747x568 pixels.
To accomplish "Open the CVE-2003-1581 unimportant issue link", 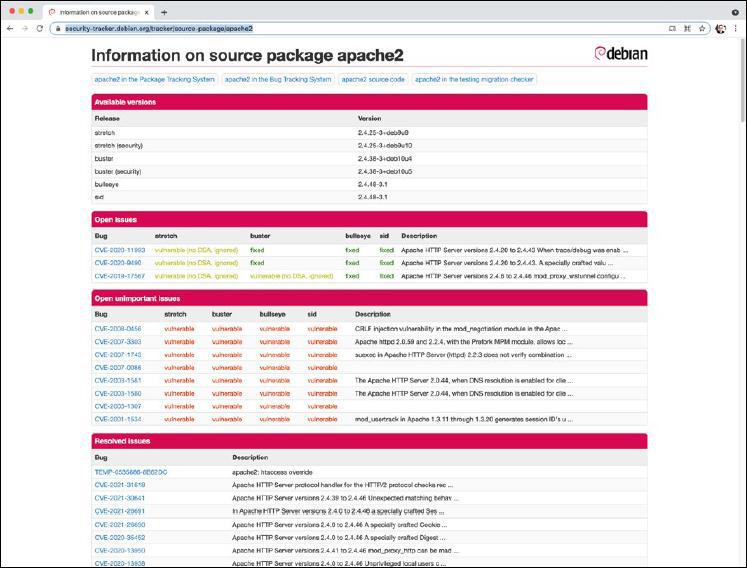I will pos(118,381).
